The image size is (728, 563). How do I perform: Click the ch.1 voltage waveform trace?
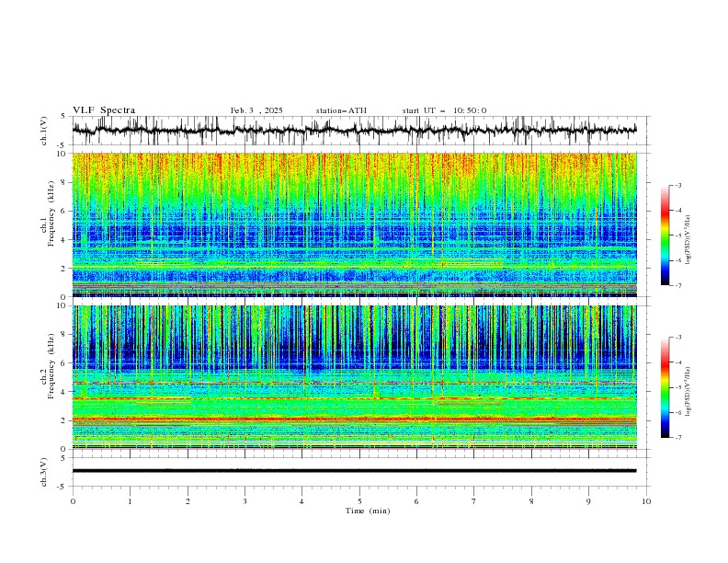coord(354,131)
